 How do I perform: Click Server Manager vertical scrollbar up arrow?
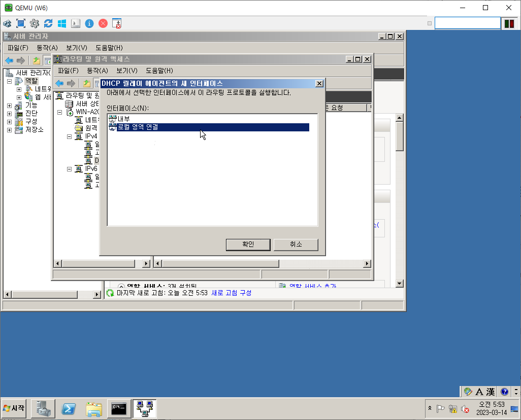pyautogui.click(x=400, y=118)
